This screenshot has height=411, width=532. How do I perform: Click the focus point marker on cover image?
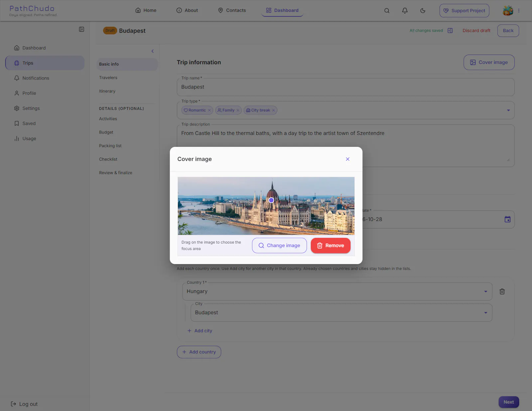tap(271, 200)
